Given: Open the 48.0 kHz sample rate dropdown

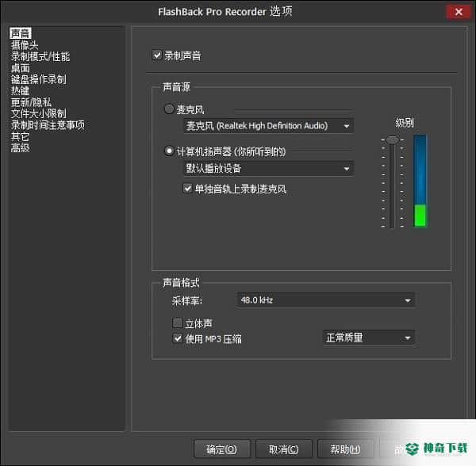Looking at the screenshot, I should click(325, 300).
